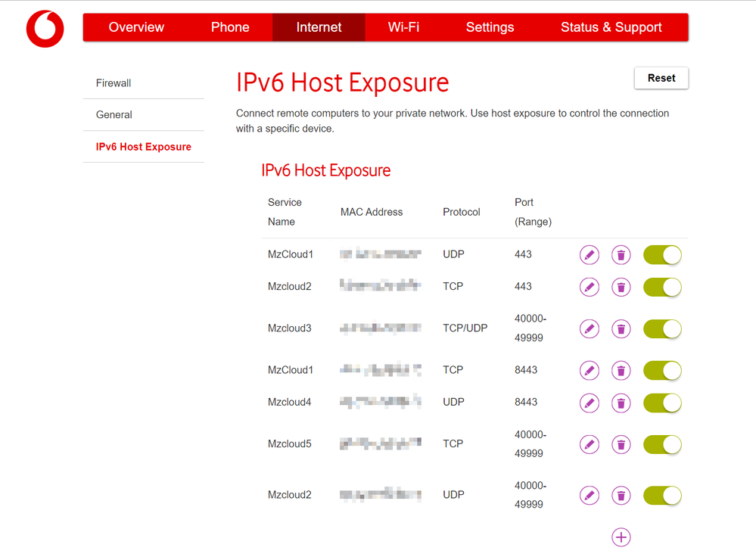This screenshot has width=756, height=560.
Task: Open the Status & Support tab
Action: [611, 27]
